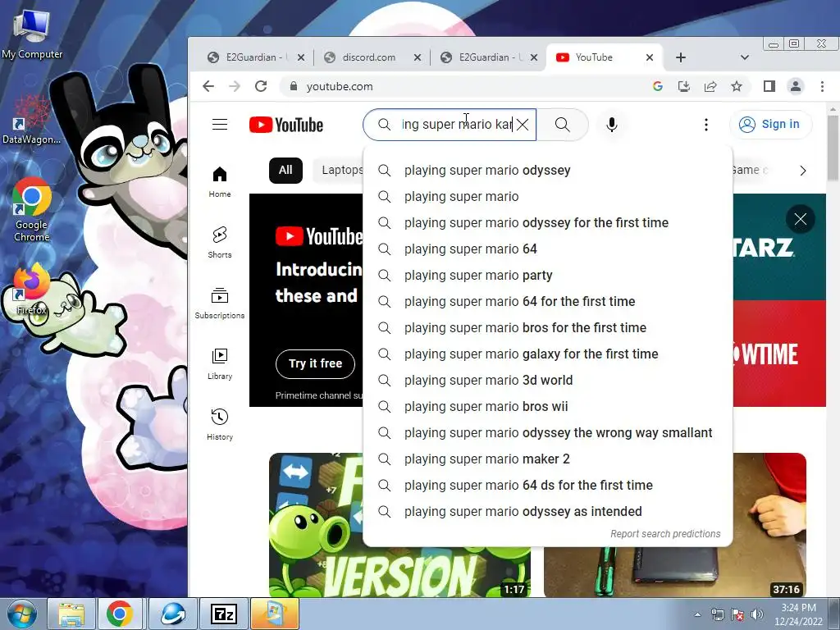
Task: Open Internet Explorer from the taskbar
Action: click(173, 614)
